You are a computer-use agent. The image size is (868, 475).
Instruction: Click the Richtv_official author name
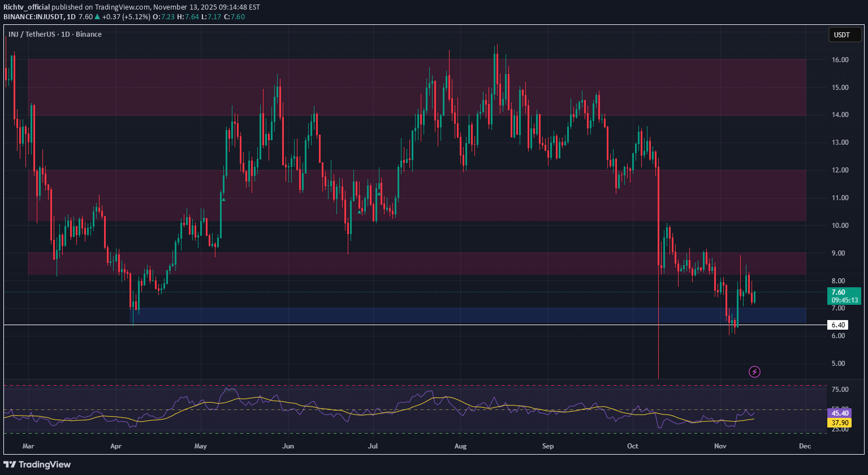tap(27, 7)
